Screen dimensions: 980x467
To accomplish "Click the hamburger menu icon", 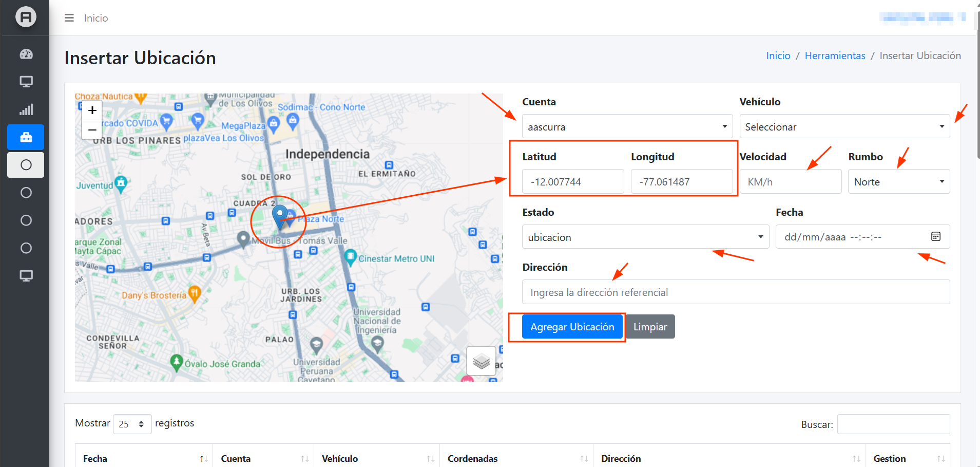I will click(x=69, y=18).
